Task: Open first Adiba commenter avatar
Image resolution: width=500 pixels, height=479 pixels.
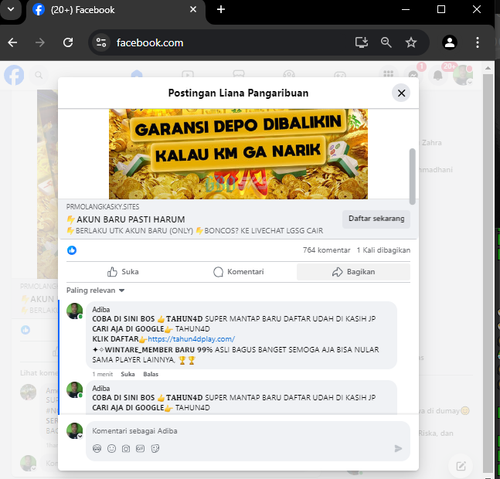Action: click(75, 311)
